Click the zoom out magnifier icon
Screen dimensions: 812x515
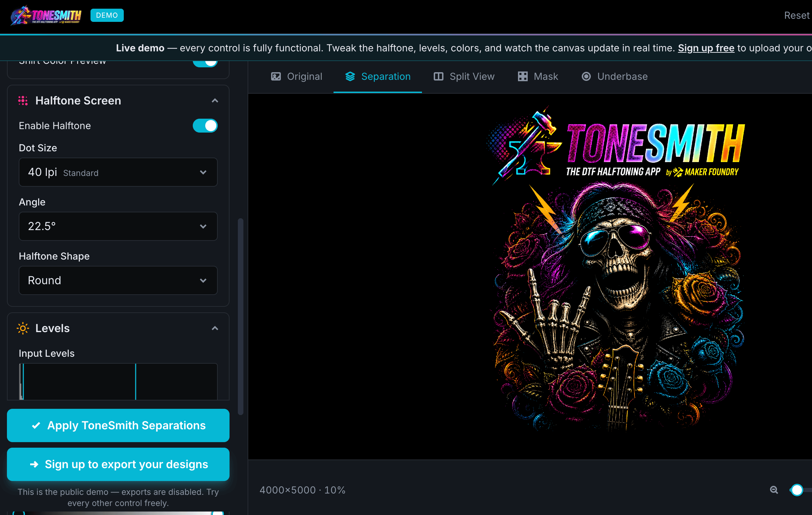[x=774, y=490]
